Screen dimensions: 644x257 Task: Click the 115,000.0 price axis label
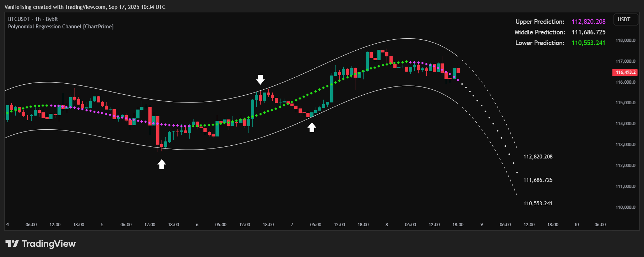(626, 103)
